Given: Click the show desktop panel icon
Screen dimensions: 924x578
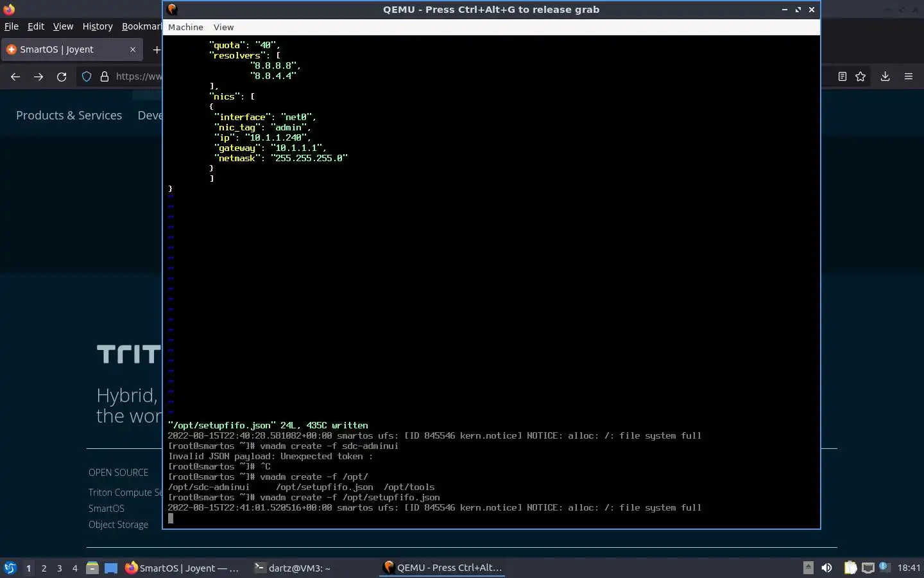Looking at the screenshot, I should coord(111,568).
